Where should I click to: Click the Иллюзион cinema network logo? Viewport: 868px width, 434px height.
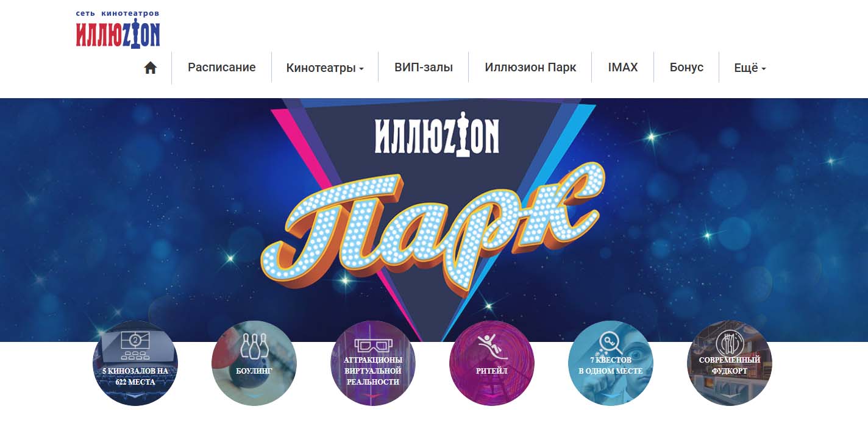click(x=118, y=29)
